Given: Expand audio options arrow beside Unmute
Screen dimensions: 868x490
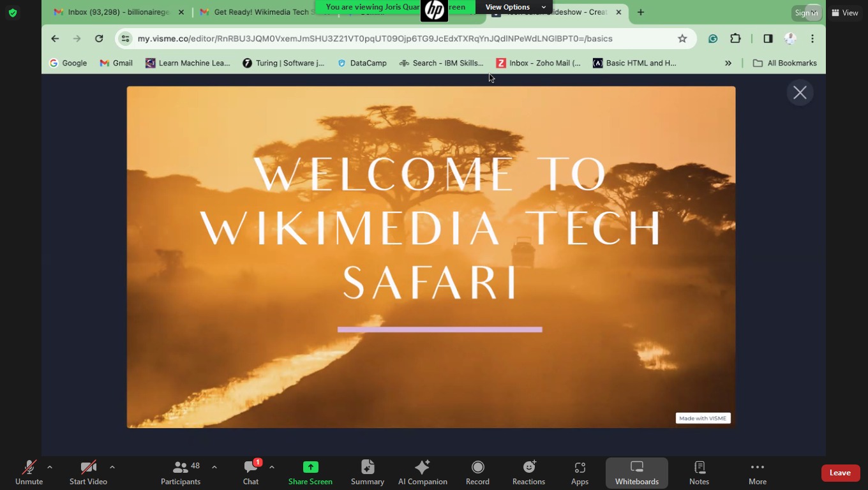Looking at the screenshot, I should pos(50,467).
